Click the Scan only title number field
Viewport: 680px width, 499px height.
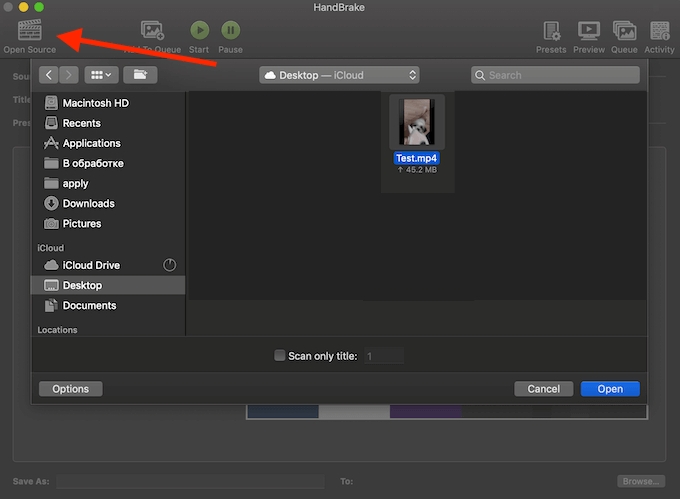coord(384,356)
